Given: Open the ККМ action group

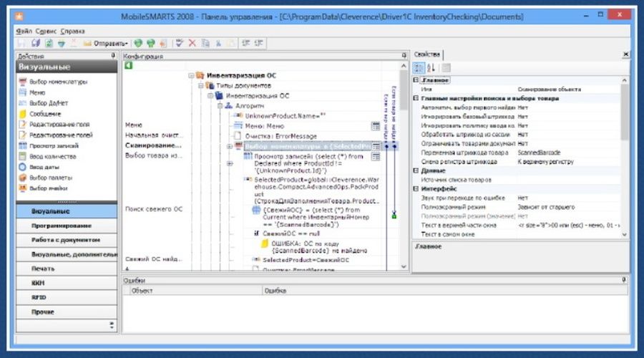Looking at the screenshot, I should coord(67,283).
